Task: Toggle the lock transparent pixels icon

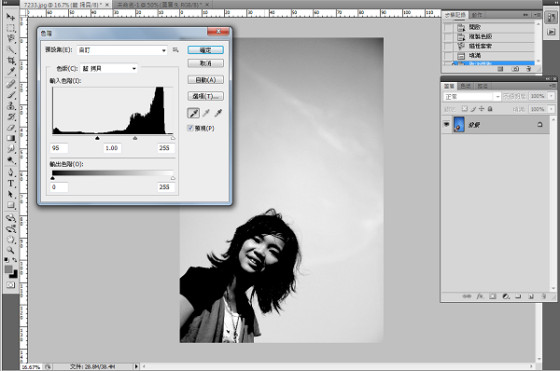Action: tap(464, 109)
